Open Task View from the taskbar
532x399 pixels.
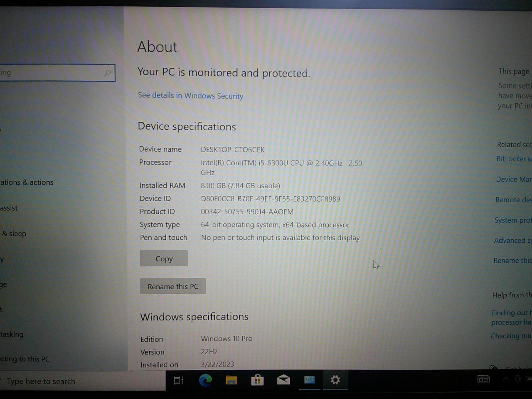[x=178, y=380]
